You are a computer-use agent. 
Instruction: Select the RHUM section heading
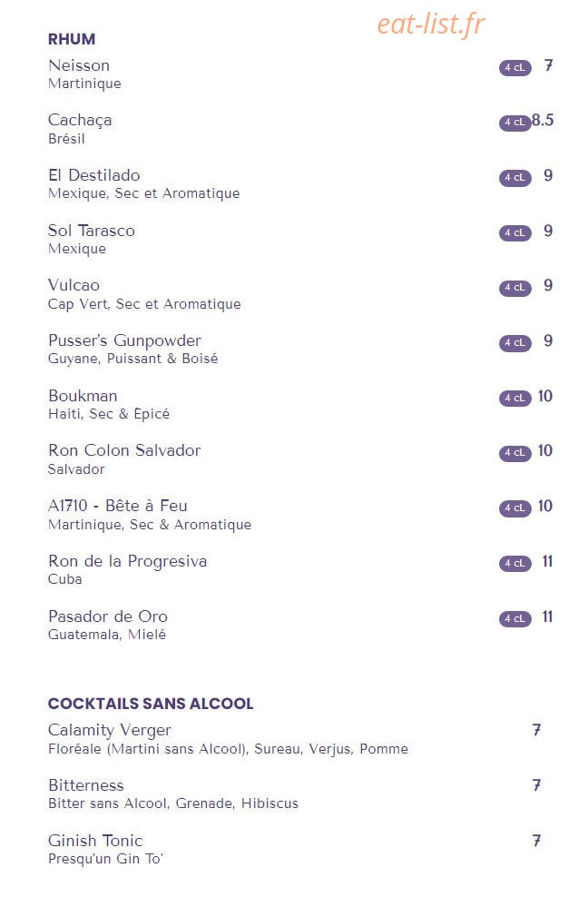[x=72, y=39]
